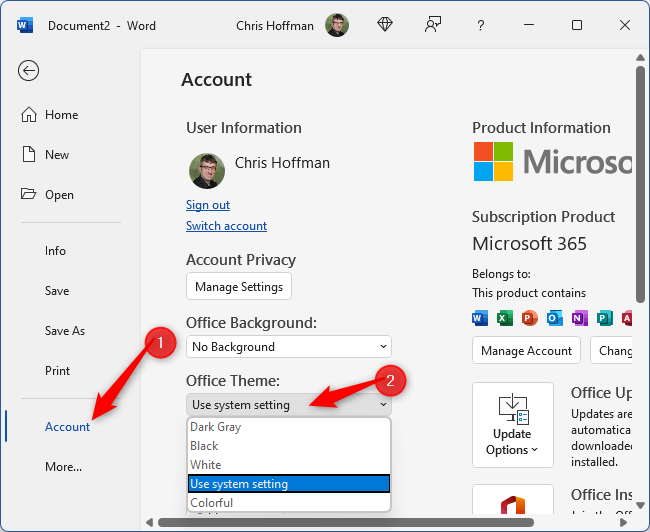Expand the Office Background dropdown

288,346
